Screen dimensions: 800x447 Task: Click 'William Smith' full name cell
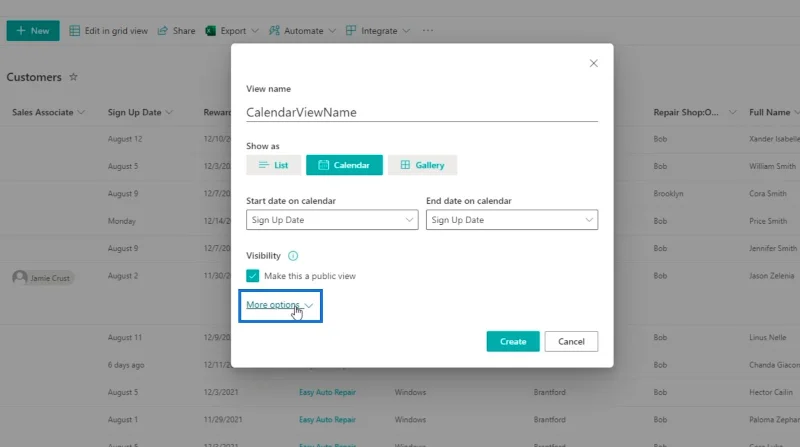[772, 166]
